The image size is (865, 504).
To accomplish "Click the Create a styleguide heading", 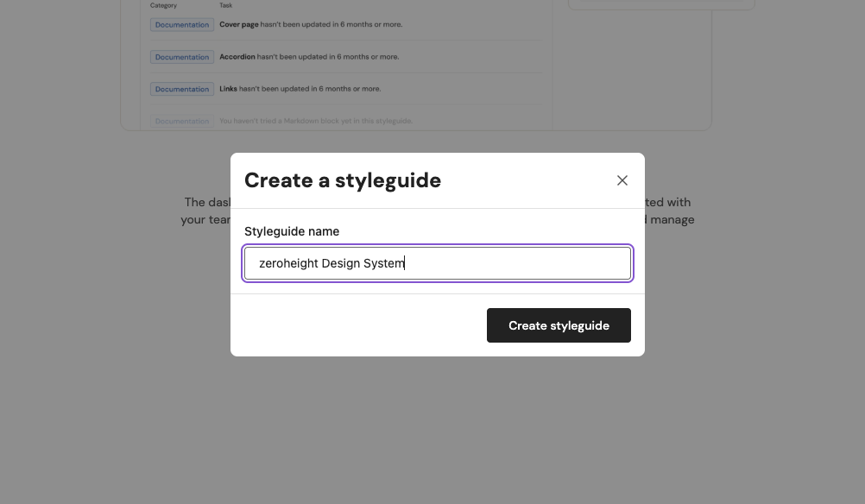I will [x=343, y=180].
